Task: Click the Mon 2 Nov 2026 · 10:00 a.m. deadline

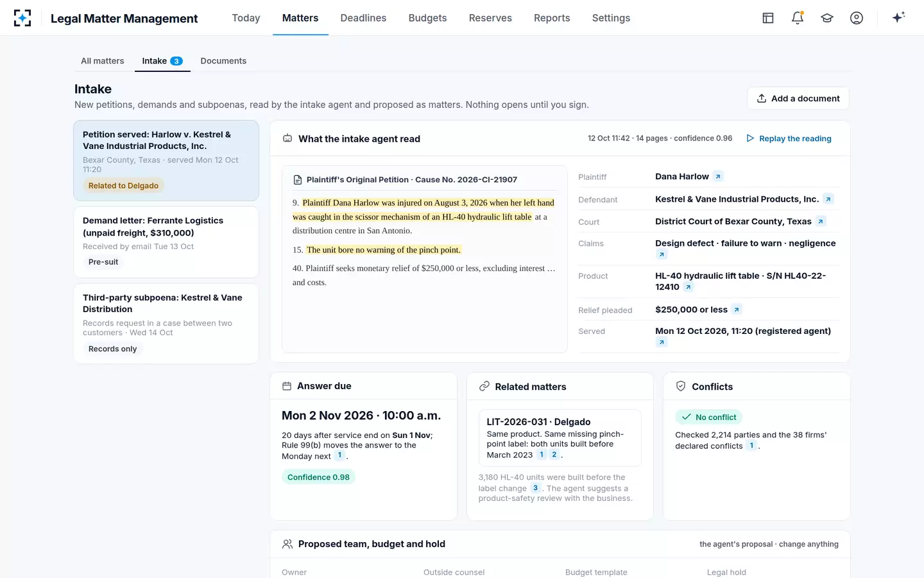Action: click(x=361, y=416)
